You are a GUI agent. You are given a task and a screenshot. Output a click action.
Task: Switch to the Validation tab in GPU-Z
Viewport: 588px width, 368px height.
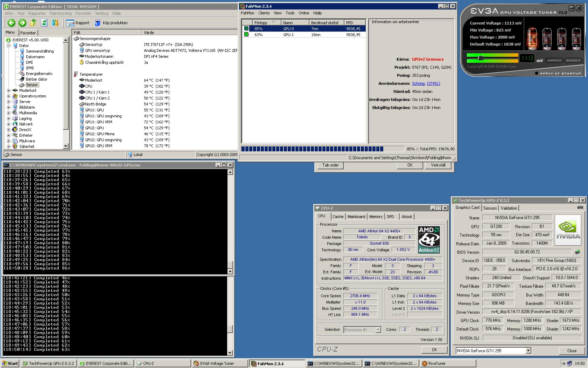(509, 208)
